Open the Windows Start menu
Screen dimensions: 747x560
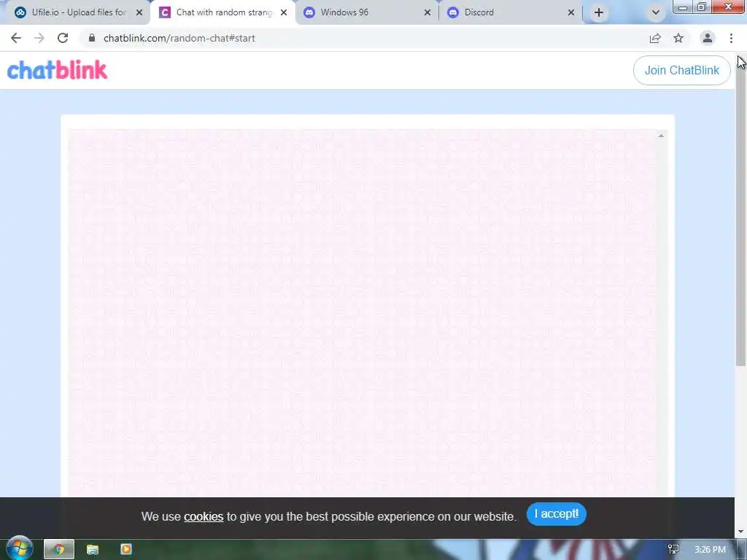pos(19,548)
